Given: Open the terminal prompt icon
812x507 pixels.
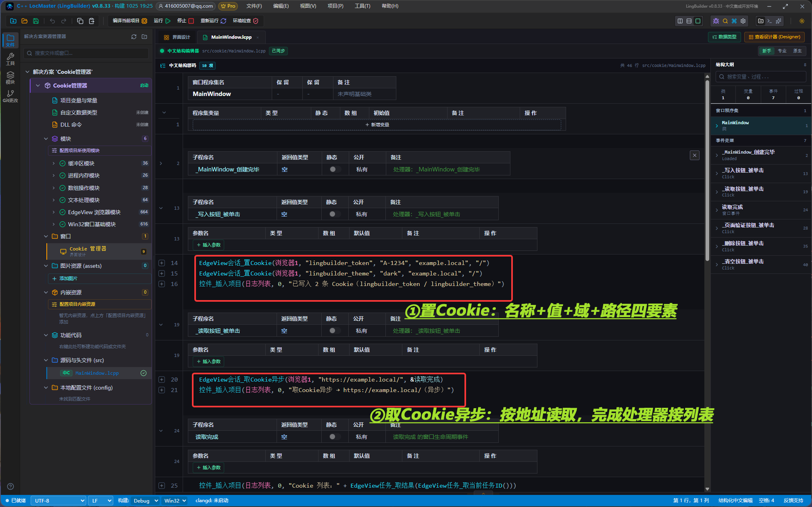Looking at the screenshot, I should coord(770,21).
